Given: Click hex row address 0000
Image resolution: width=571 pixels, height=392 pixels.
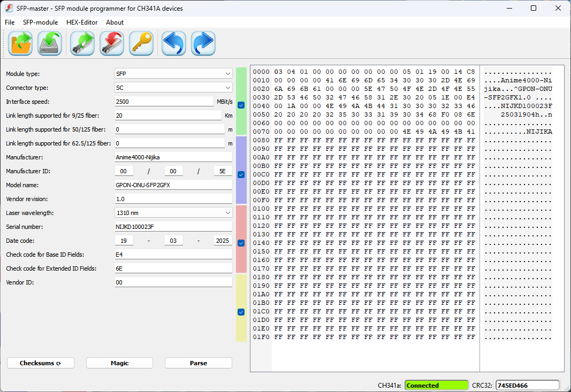Looking at the screenshot, I should pos(261,72).
